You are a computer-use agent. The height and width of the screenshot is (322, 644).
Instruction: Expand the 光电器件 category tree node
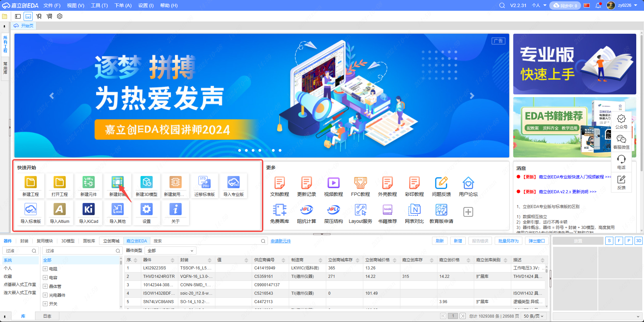(45, 295)
